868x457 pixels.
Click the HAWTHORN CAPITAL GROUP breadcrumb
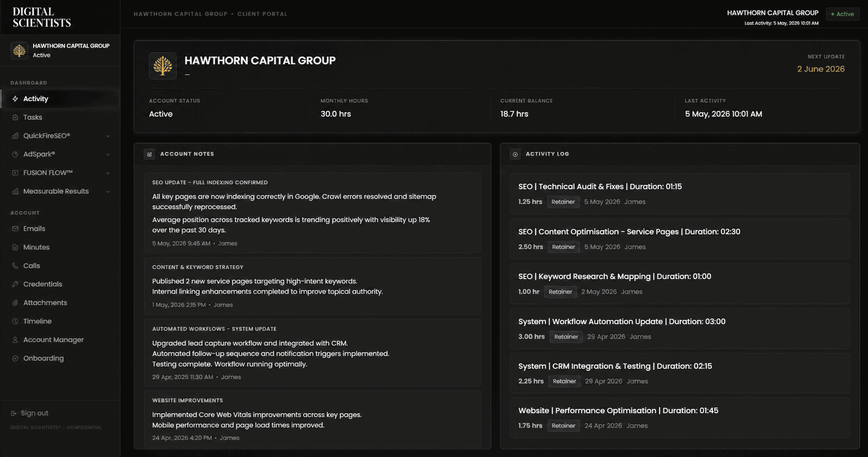click(181, 14)
